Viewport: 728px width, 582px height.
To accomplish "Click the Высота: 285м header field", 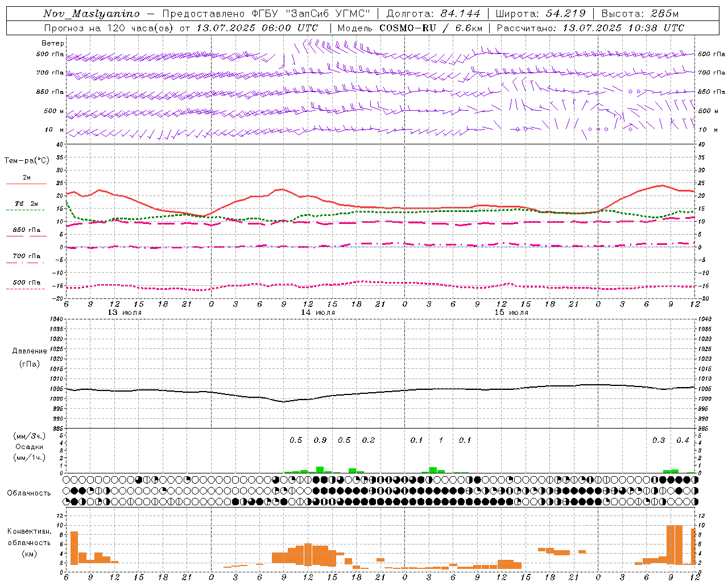I will 640,14.
